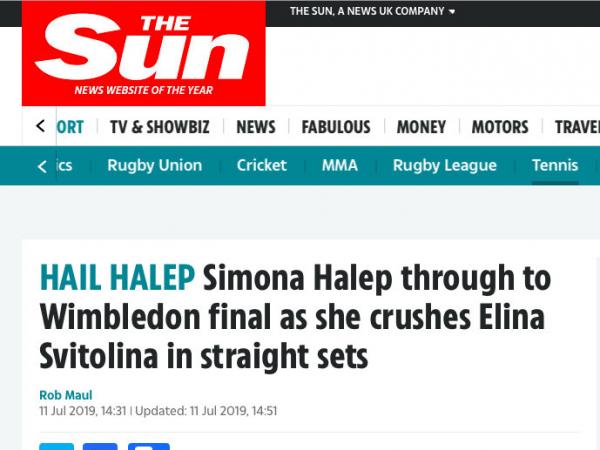Share article via dark blue Facebook button

click(100, 446)
